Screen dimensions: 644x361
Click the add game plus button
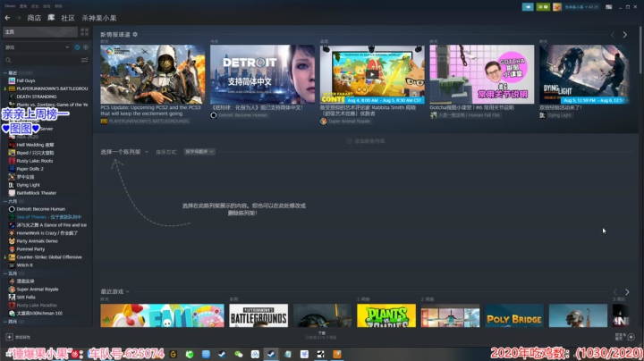pyautogui.click(x=9, y=337)
